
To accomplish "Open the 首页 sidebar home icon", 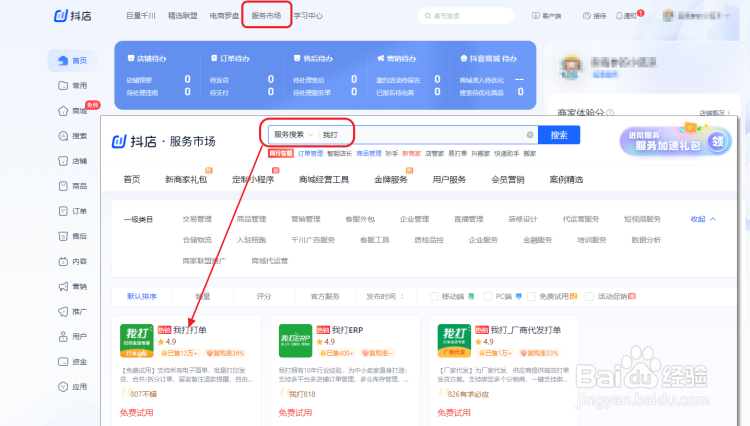I will tap(63, 61).
